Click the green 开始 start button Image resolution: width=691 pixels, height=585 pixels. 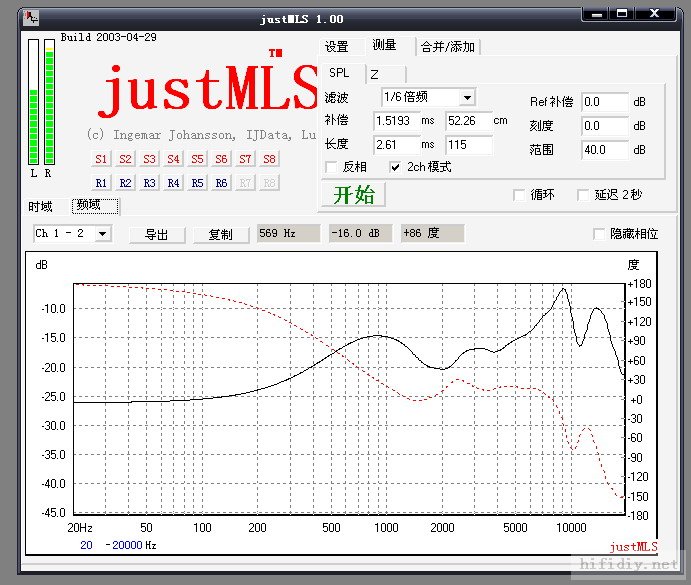pyautogui.click(x=353, y=195)
